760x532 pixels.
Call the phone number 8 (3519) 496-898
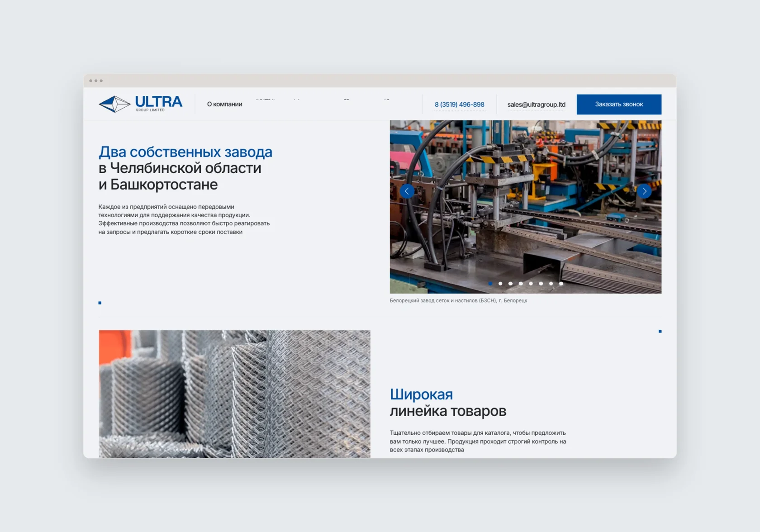tap(459, 104)
